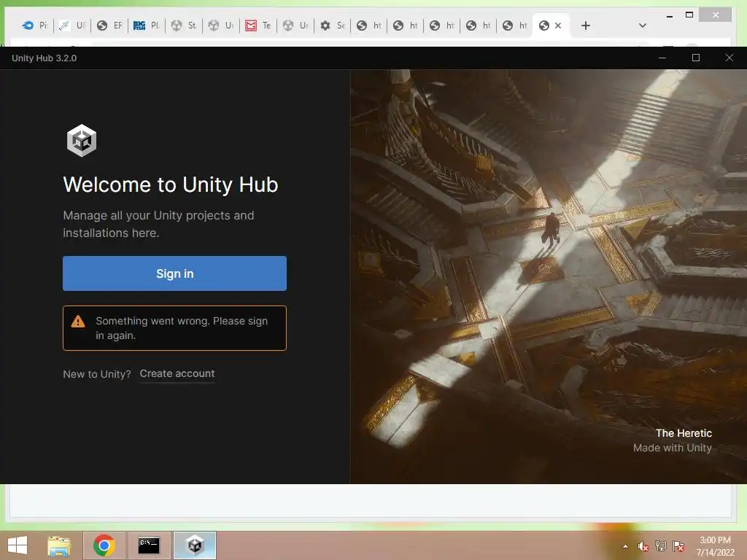747x560 pixels.
Task: Click the 'Welcome to Unity Hub' heading
Action: click(171, 184)
